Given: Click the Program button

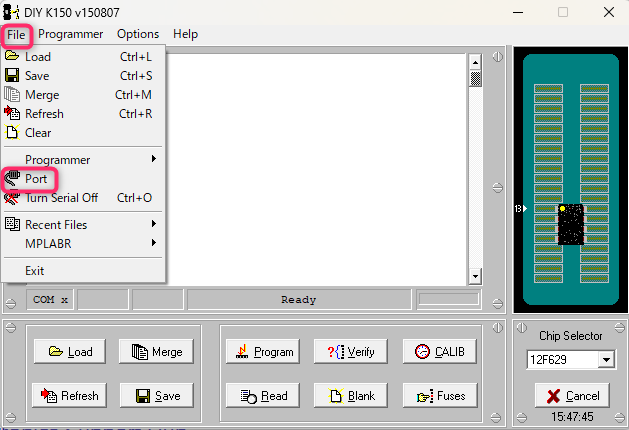Looking at the screenshot, I should 263,352.
